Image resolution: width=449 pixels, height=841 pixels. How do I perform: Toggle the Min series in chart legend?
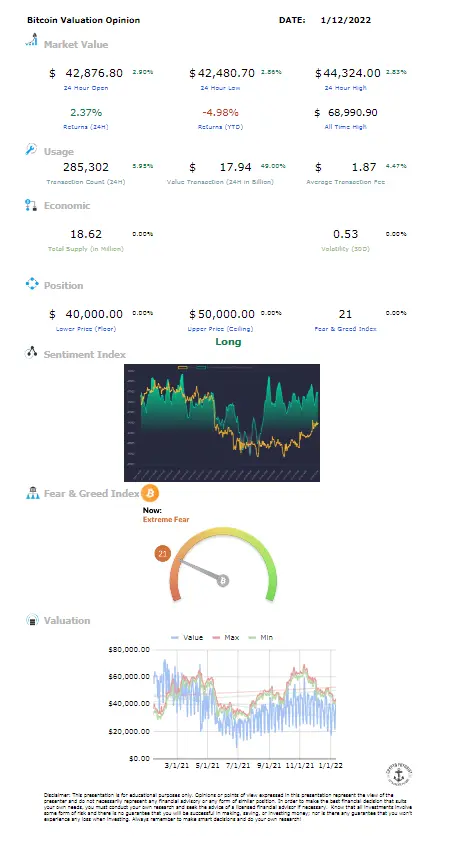tap(262, 637)
